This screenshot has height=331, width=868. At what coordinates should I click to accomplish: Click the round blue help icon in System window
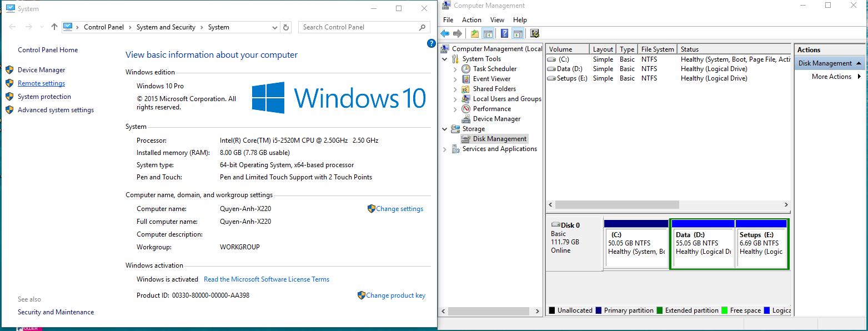coord(431,43)
